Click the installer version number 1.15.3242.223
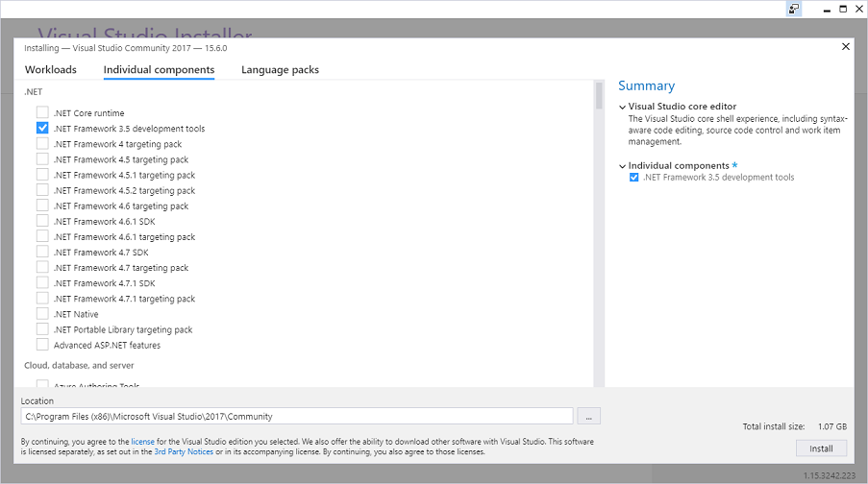The image size is (868, 484). click(830, 475)
